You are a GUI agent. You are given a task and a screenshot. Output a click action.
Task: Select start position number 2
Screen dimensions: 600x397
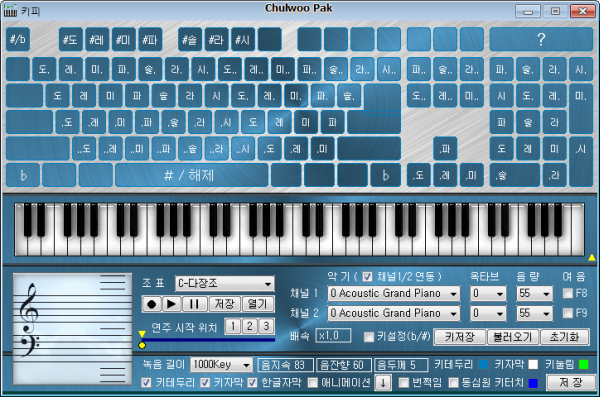pyautogui.click(x=249, y=326)
